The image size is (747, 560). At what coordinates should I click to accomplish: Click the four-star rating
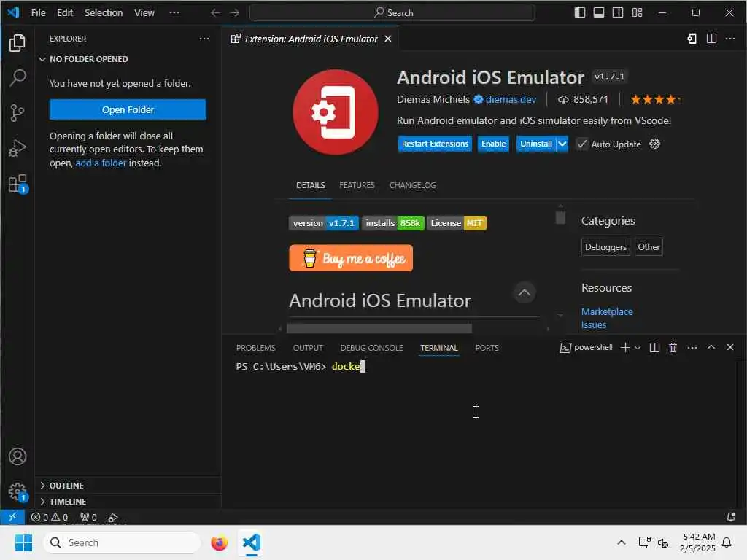pos(655,99)
